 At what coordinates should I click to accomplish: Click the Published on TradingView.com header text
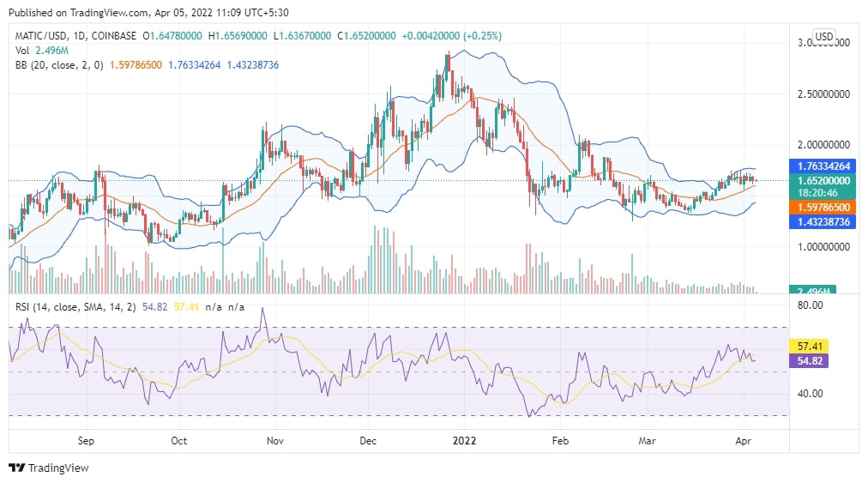(x=148, y=13)
